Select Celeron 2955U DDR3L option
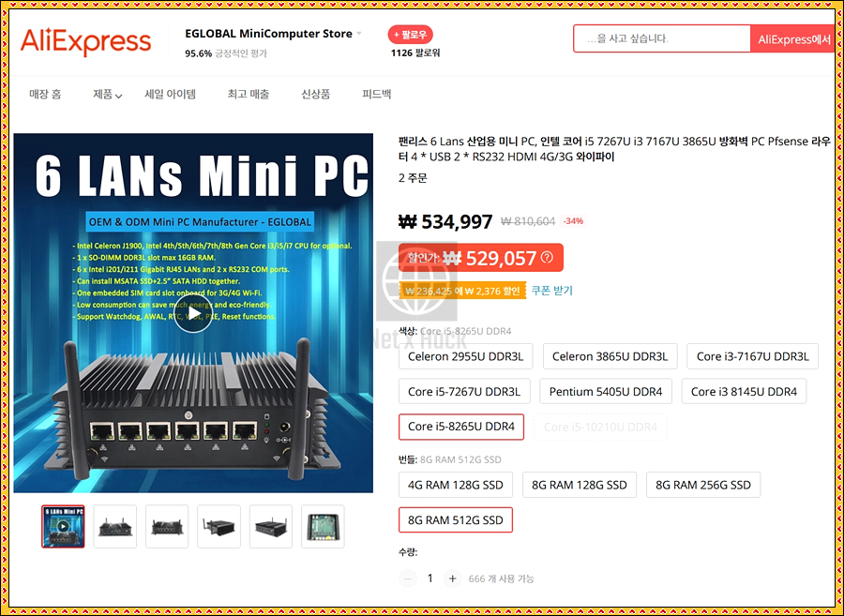Image resolution: width=844 pixels, height=616 pixels. pos(465,356)
